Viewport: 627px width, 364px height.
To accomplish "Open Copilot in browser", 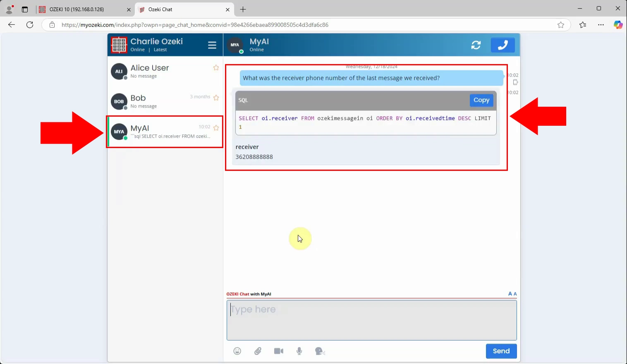I will pyautogui.click(x=618, y=25).
